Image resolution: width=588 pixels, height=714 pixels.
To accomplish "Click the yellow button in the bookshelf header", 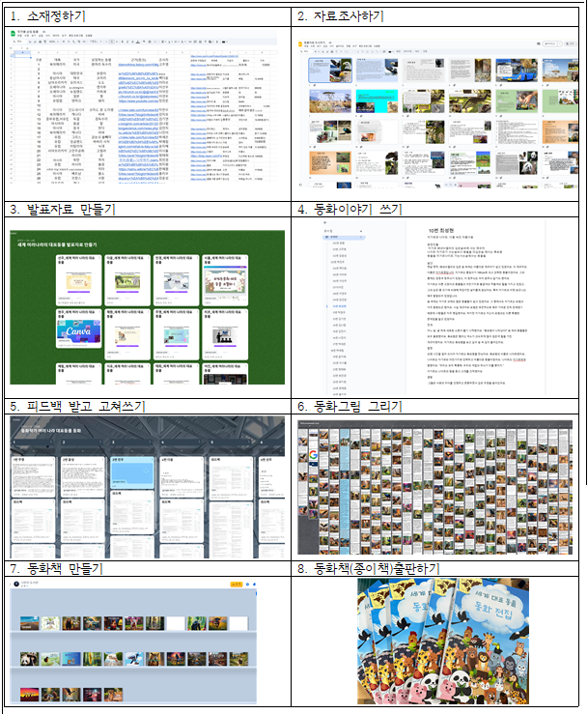I will [237, 584].
